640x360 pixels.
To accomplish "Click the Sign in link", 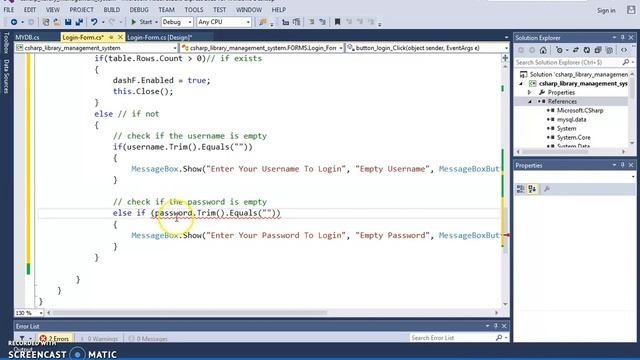I will 606,11.
